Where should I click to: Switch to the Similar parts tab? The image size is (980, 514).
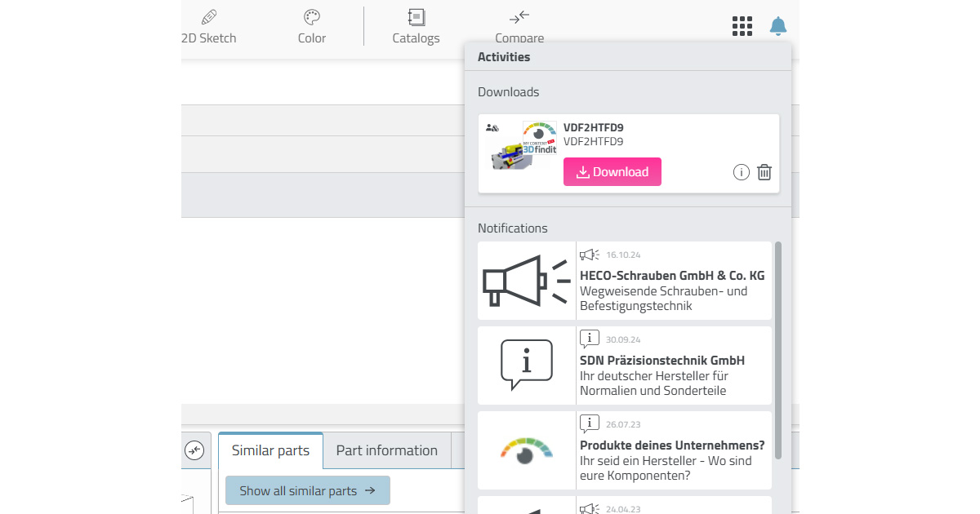tap(270, 450)
